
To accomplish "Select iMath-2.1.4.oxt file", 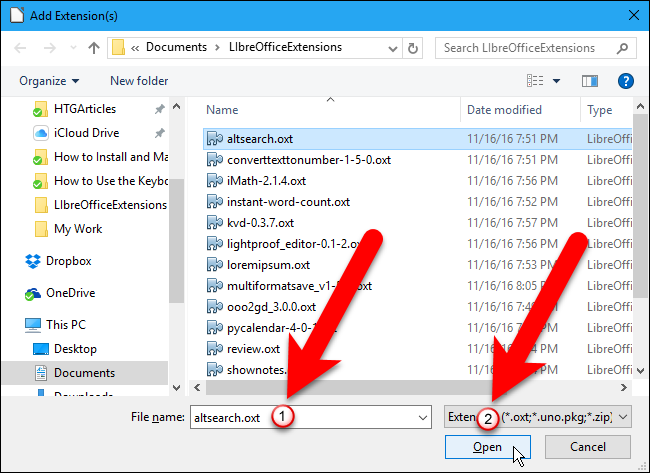I will click(x=418, y=181).
